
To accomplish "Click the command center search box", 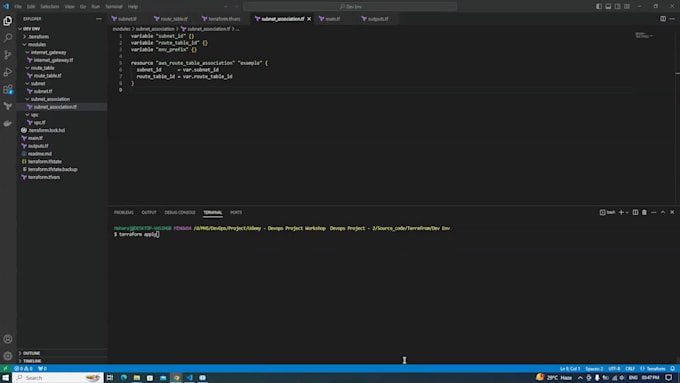I will tap(350, 7).
